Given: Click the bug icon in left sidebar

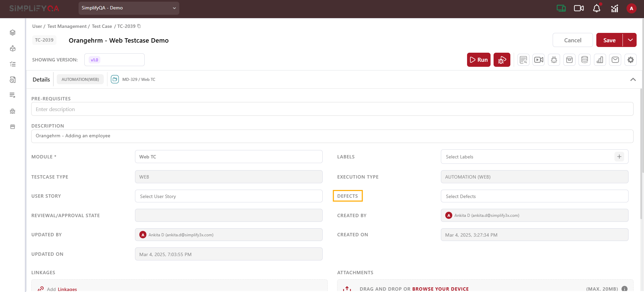Looking at the screenshot, I should click(x=13, y=111).
